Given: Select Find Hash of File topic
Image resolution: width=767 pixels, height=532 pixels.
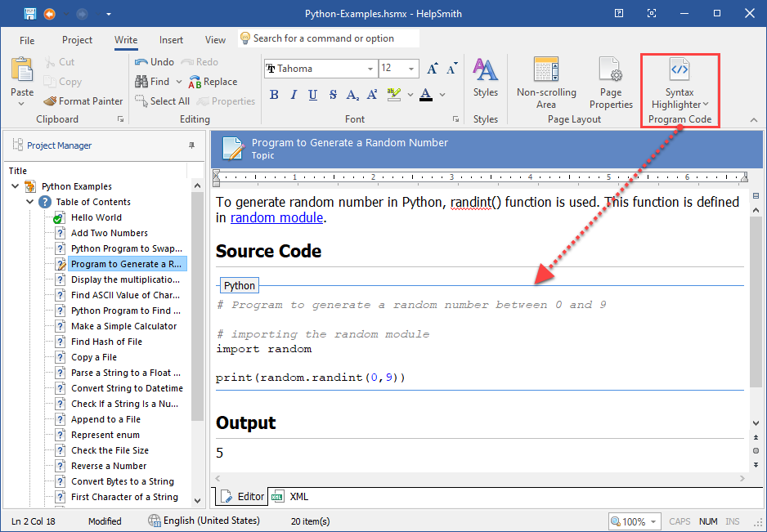Looking at the screenshot, I should 106,342.
